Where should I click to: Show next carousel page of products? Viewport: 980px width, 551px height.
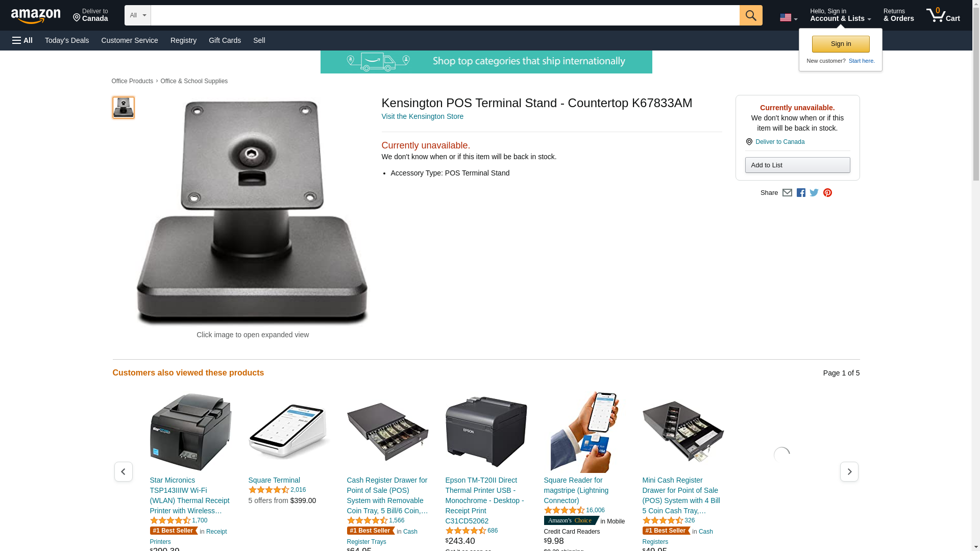pos(849,471)
